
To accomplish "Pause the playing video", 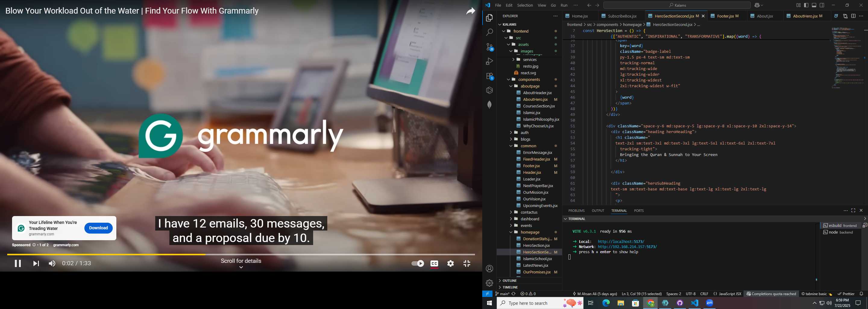I will (18, 264).
